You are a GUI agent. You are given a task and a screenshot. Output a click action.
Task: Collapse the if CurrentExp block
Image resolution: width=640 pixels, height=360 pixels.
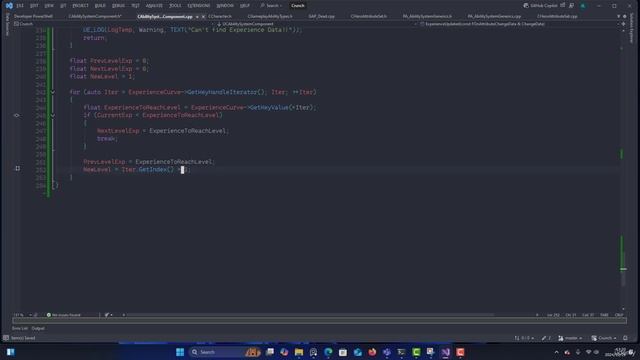coord(53,116)
